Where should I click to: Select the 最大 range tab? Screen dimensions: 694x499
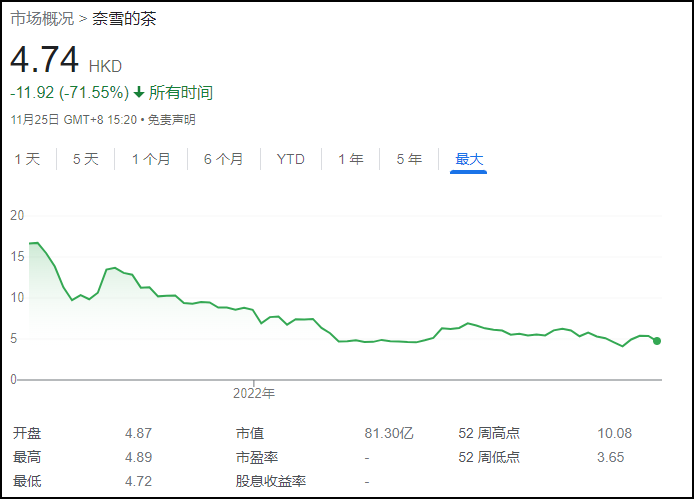[x=469, y=159]
